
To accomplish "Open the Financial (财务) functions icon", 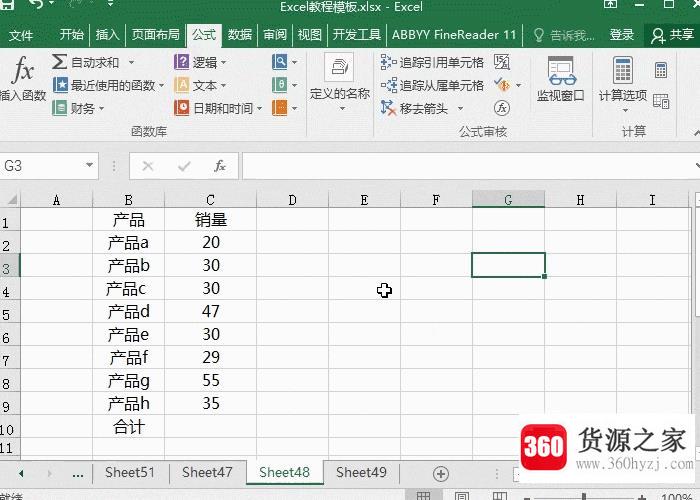I will (59, 108).
